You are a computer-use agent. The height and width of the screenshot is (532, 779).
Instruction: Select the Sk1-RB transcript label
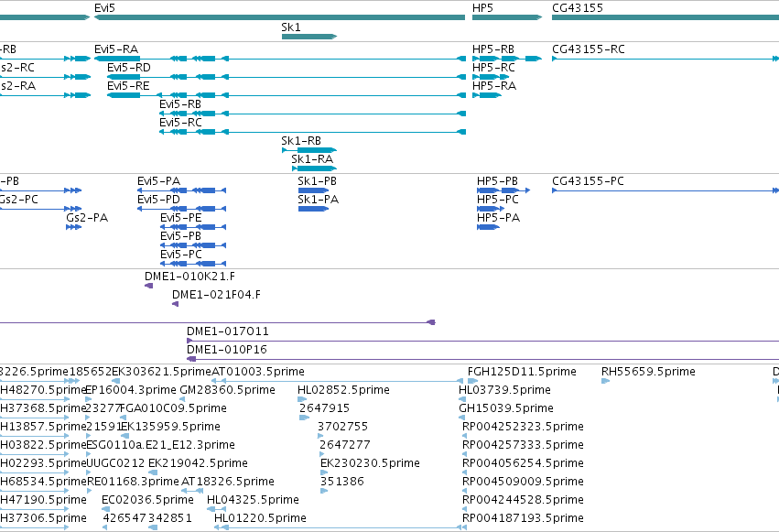click(x=301, y=141)
